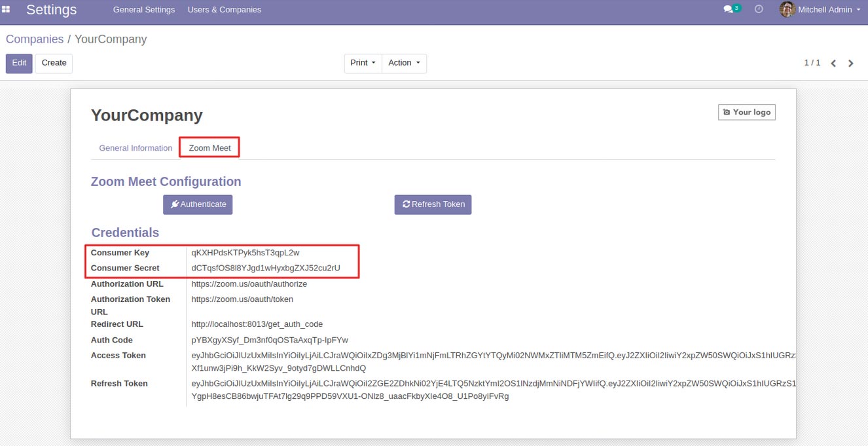Click the Create button

tap(54, 63)
